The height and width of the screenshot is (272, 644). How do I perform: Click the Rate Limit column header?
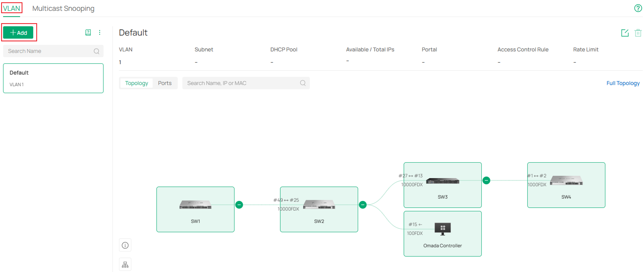coord(586,49)
